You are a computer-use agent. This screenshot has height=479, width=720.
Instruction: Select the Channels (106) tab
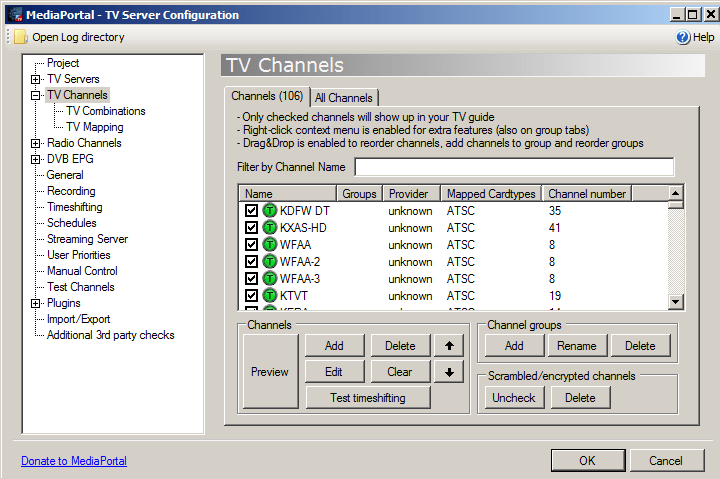pyautogui.click(x=267, y=96)
